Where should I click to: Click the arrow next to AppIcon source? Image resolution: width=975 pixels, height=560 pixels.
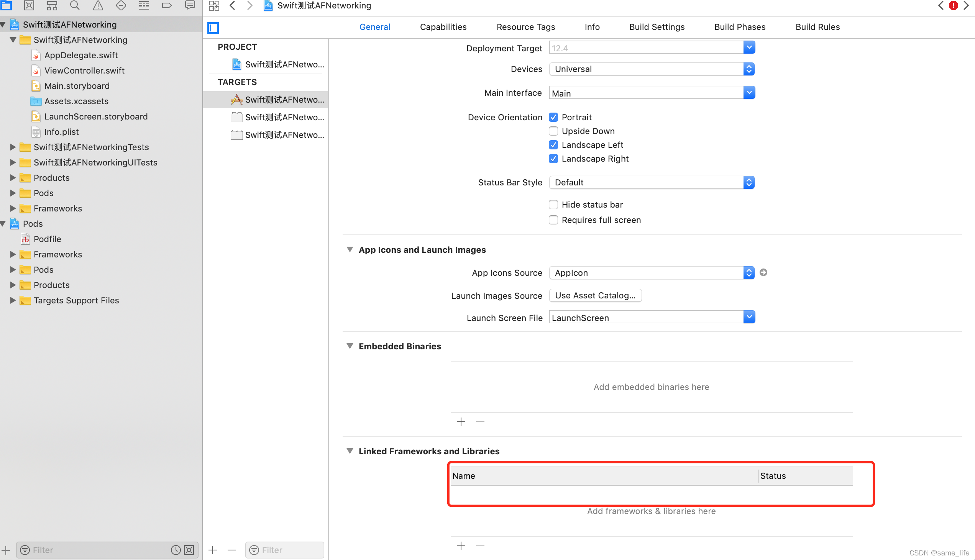click(x=763, y=273)
